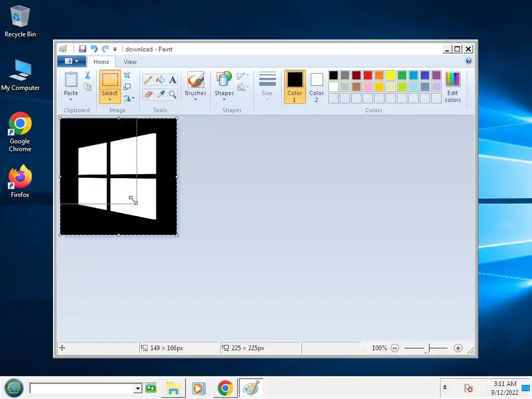Expand the Size dropdown arrow
This screenshot has width=532, height=399.
coord(267,99)
